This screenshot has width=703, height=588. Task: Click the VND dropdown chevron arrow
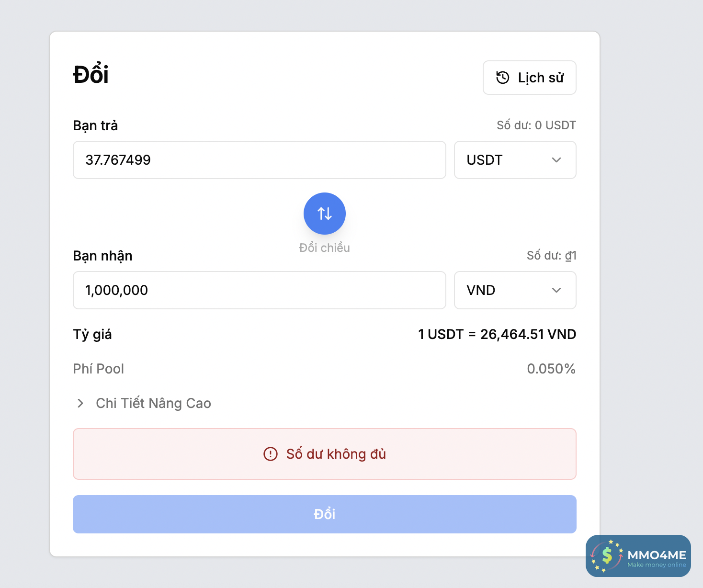[x=556, y=290]
